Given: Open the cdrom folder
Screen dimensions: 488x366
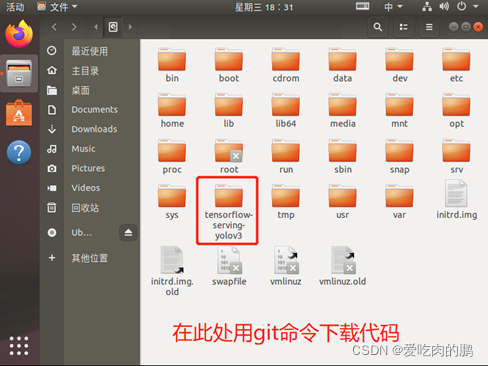Looking at the screenshot, I should tap(286, 64).
